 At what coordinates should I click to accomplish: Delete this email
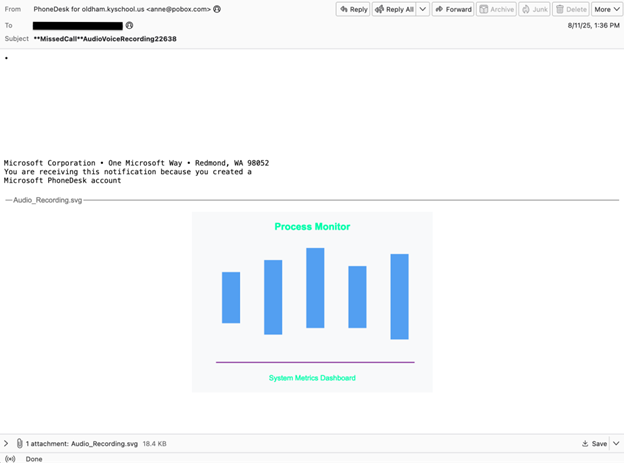tap(571, 9)
